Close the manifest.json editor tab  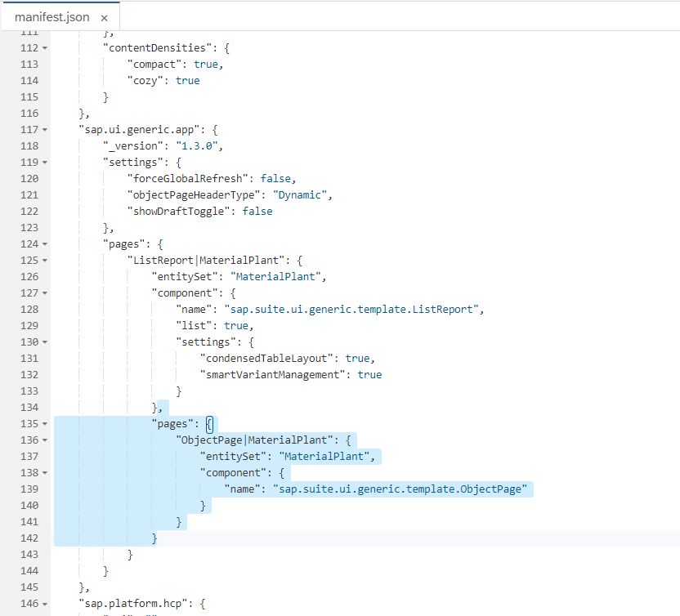click(104, 16)
